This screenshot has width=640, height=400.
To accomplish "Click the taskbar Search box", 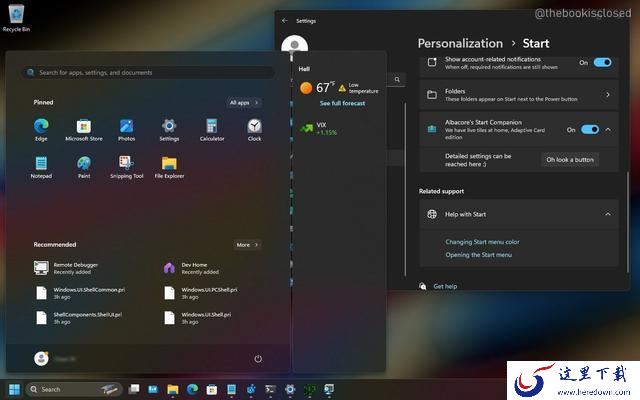I will [x=74, y=389].
